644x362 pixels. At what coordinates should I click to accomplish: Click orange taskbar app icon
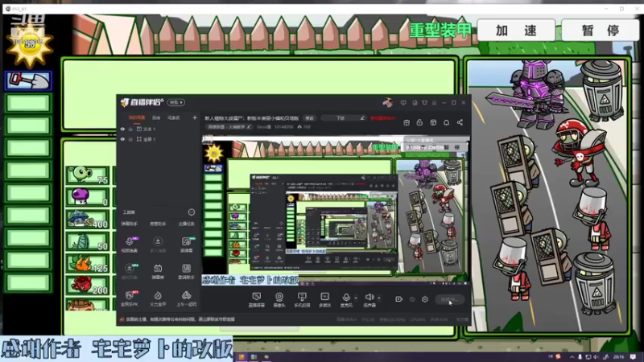coord(241,357)
